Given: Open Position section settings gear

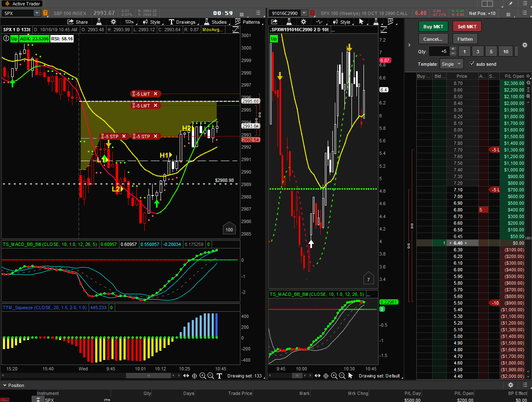Looking at the screenshot, I should click(511, 385).
